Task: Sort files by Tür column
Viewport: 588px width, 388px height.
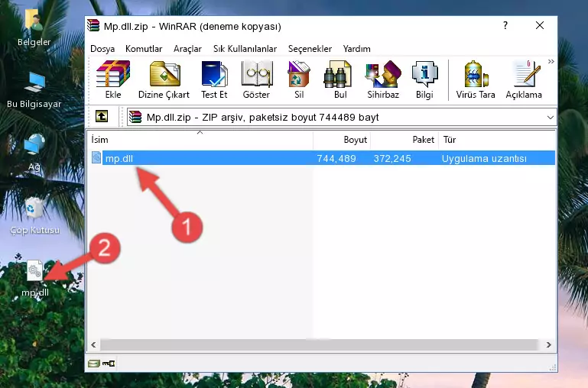Action: point(496,139)
